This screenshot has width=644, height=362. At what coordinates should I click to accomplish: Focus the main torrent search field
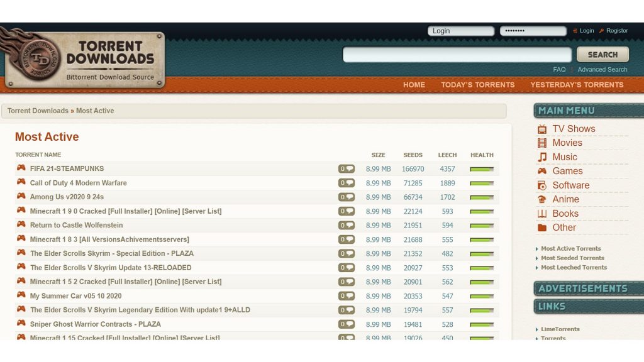click(x=457, y=55)
